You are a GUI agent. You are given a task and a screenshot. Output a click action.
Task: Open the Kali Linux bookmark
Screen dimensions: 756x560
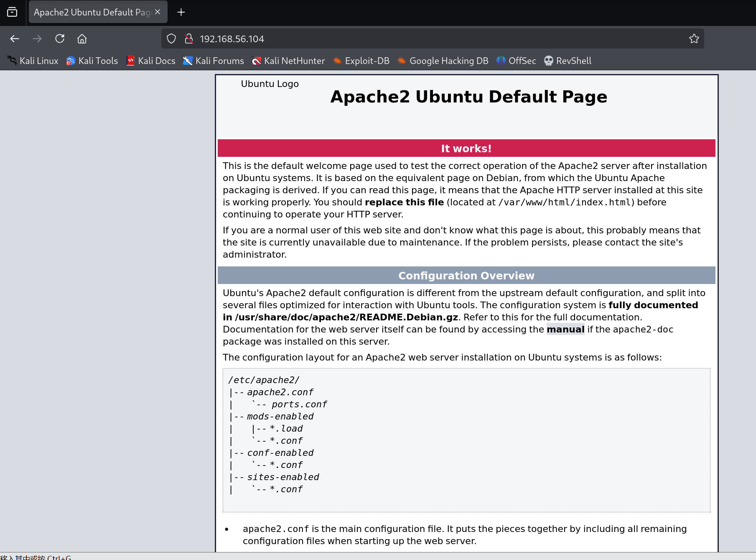pyautogui.click(x=33, y=61)
